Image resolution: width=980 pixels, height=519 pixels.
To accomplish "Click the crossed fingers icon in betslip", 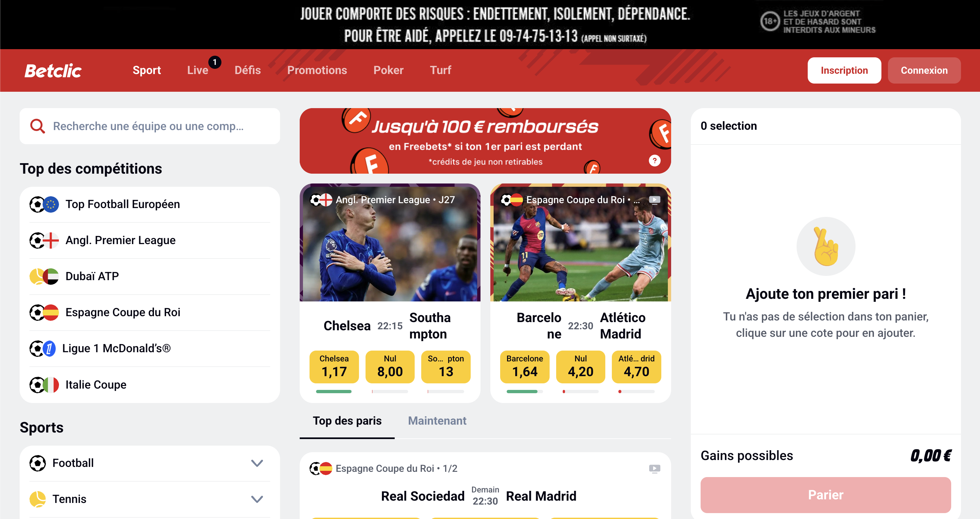I will point(825,246).
